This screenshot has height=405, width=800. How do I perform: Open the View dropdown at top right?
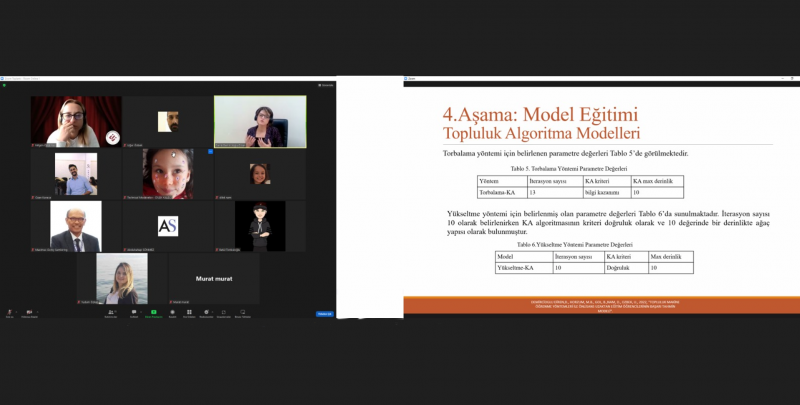(326, 85)
